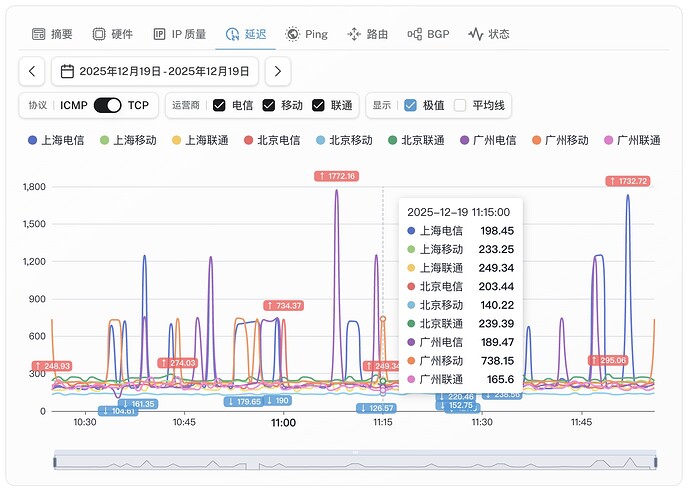This screenshot has width=690, height=493.
Task: Open the IP 质量 tab
Action: pyautogui.click(x=180, y=34)
